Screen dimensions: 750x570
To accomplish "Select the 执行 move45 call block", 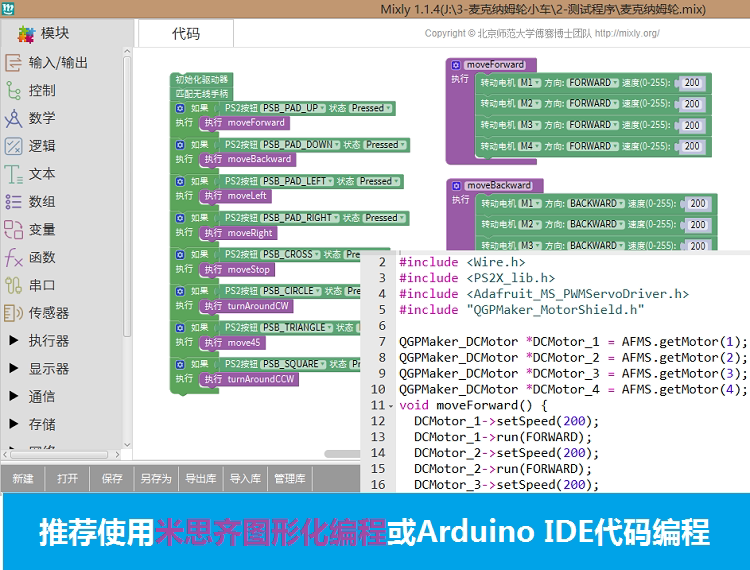I will 232,343.
